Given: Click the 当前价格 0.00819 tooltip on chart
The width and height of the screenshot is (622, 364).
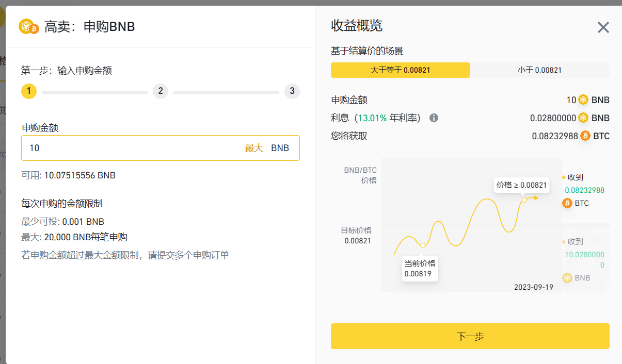Looking at the screenshot, I should (x=420, y=268).
